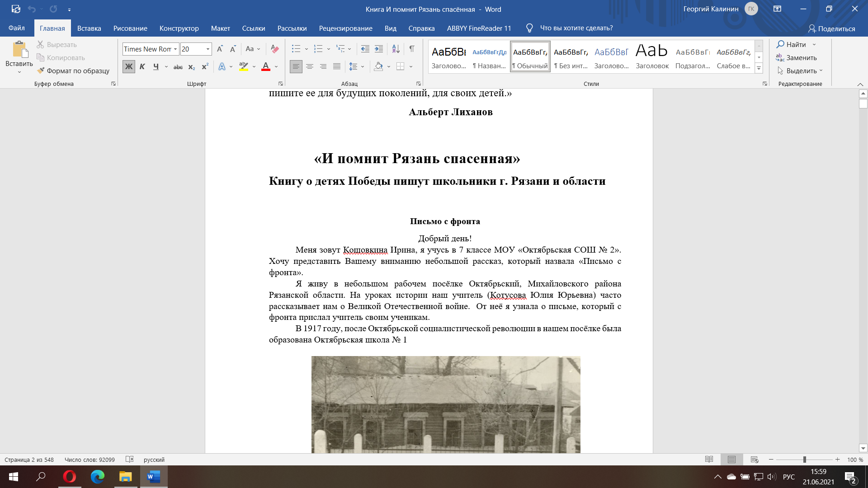Open Windows search from the taskbar
The width and height of the screenshot is (868, 488).
41,477
